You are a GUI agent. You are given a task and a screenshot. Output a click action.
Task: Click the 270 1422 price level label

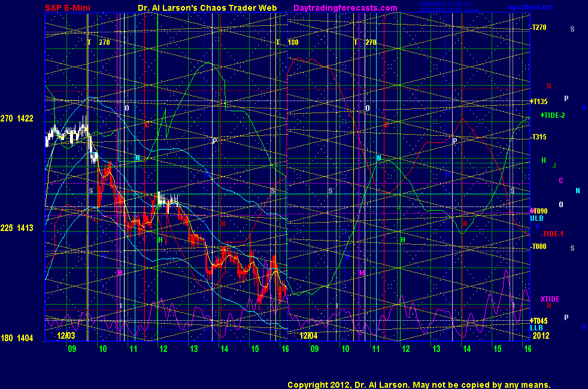pyautogui.click(x=17, y=118)
